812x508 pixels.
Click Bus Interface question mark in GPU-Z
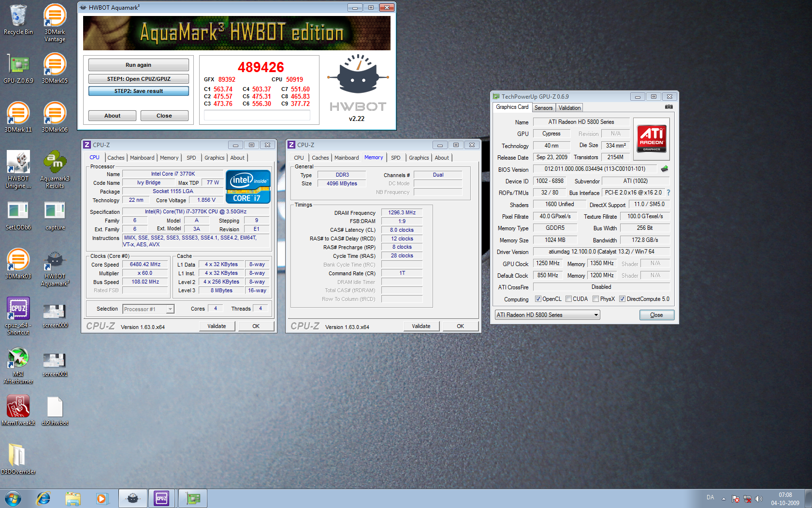coord(668,193)
